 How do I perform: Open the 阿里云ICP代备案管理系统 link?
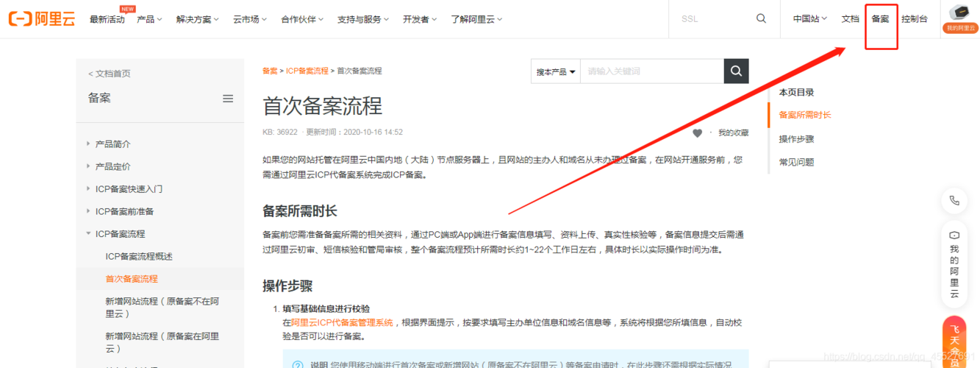tap(342, 322)
